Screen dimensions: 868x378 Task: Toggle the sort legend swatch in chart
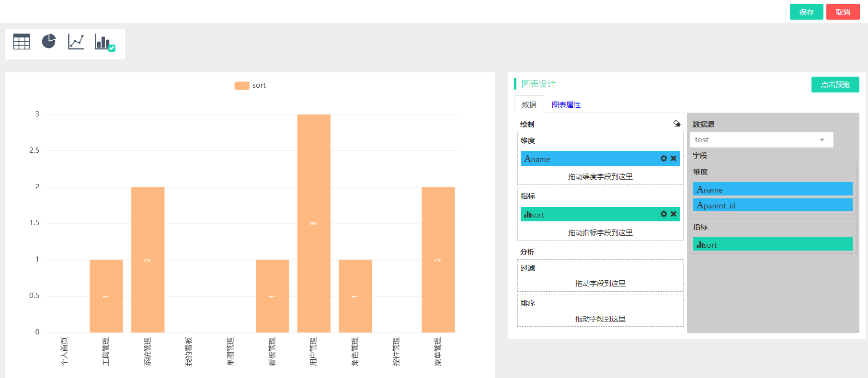pyautogui.click(x=242, y=85)
